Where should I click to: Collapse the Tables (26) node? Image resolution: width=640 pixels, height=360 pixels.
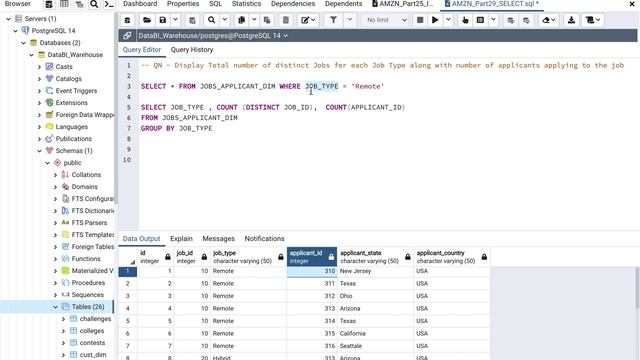[x=56, y=307]
